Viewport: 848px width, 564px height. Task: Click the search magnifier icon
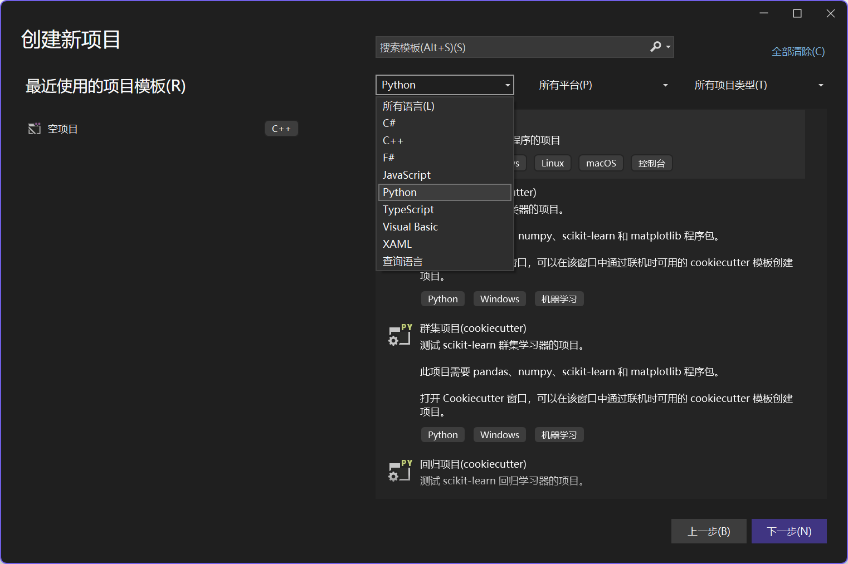click(x=655, y=47)
